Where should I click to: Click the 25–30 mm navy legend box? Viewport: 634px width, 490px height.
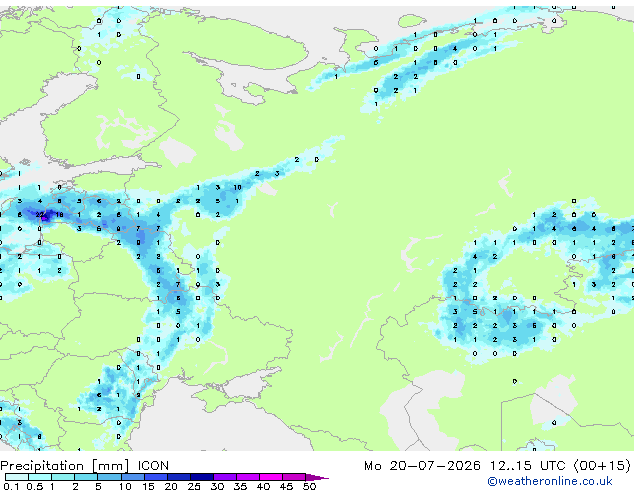coord(202,477)
